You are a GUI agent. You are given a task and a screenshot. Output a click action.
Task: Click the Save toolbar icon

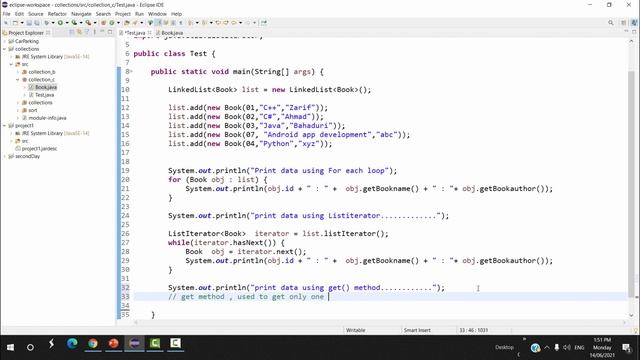(29, 23)
